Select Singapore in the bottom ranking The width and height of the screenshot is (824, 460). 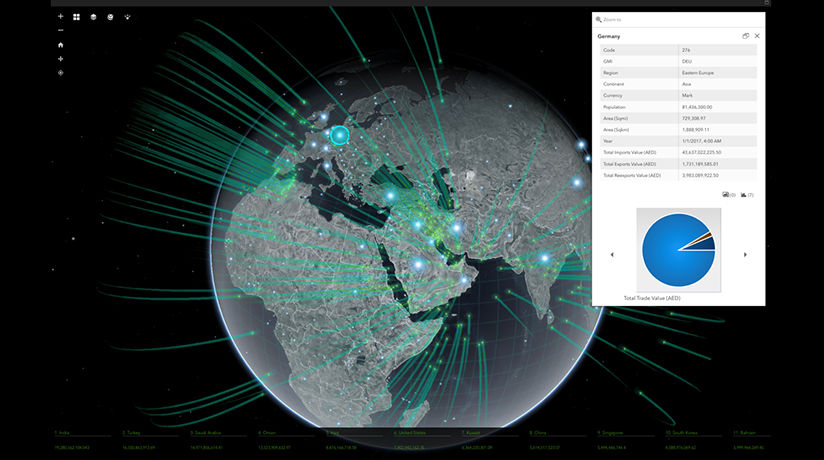(610, 433)
